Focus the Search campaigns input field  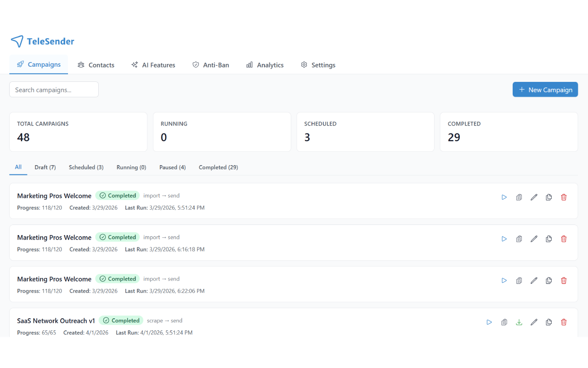click(54, 90)
